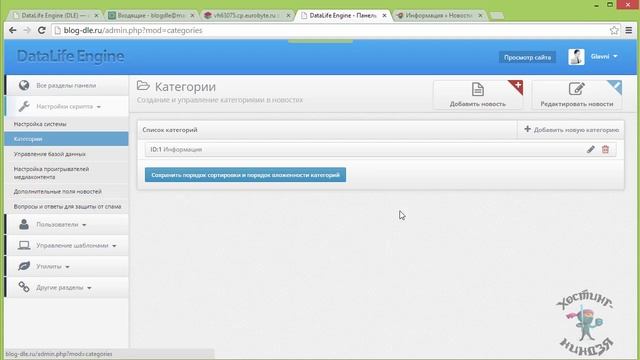Open a new browser tab
The height and width of the screenshot is (360, 640).
point(496,16)
